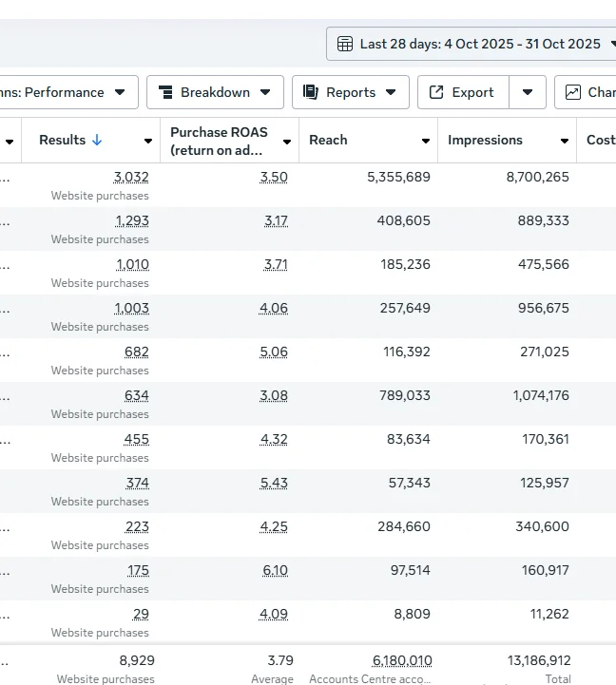
Task: Select the 185,236 reach cell
Action: click(x=405, y=264)
